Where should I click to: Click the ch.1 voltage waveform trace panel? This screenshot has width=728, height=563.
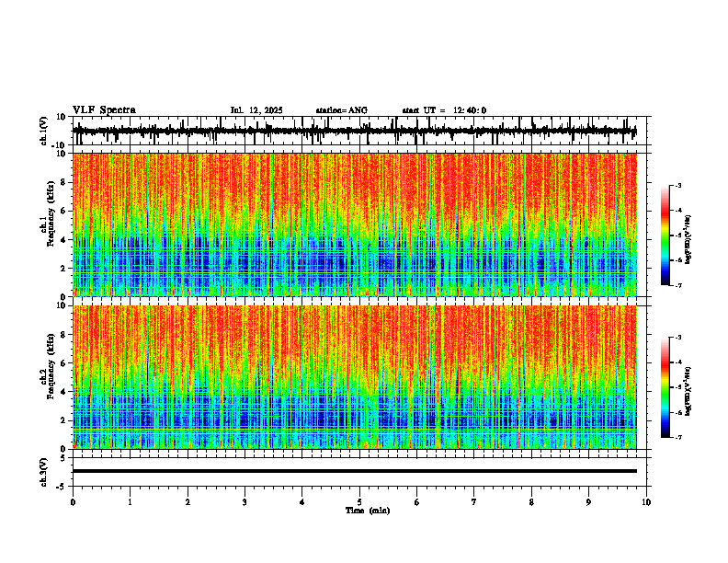(x=361, y=131)
